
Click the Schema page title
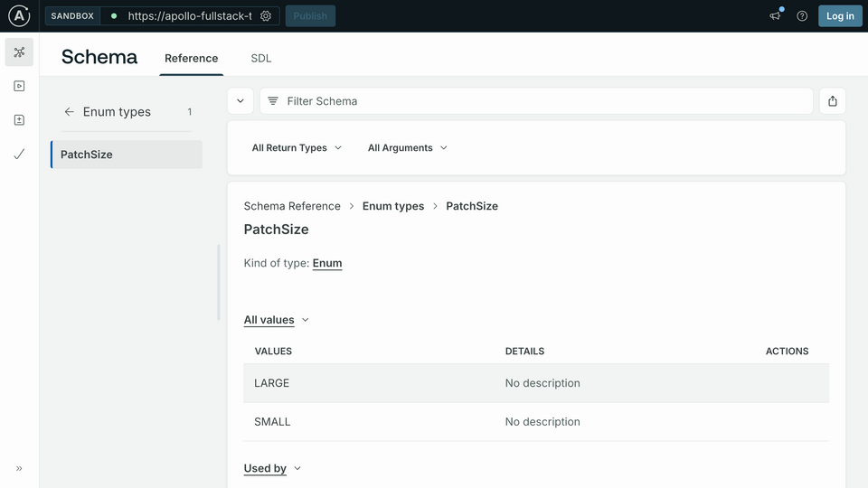pos(99,57)
